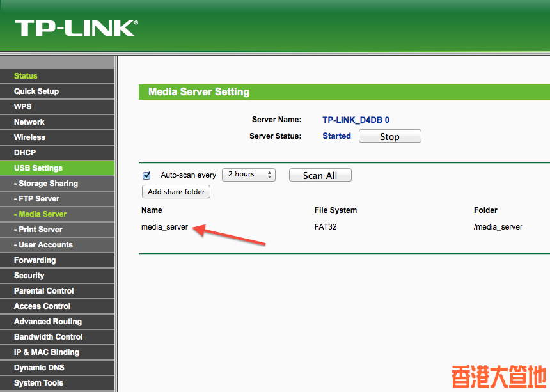Click the Name column header
Viewport: 550px width, 392px height.
pyautogui.click(x=152, y=210)
